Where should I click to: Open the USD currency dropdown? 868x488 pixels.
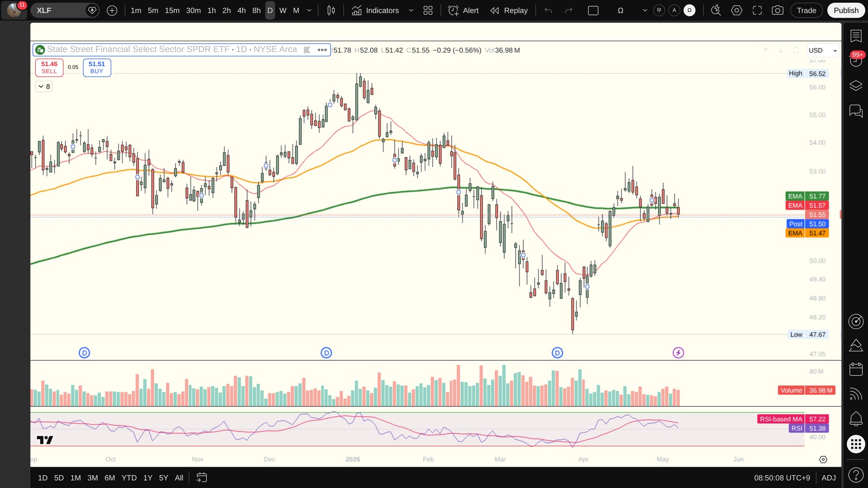823,50
